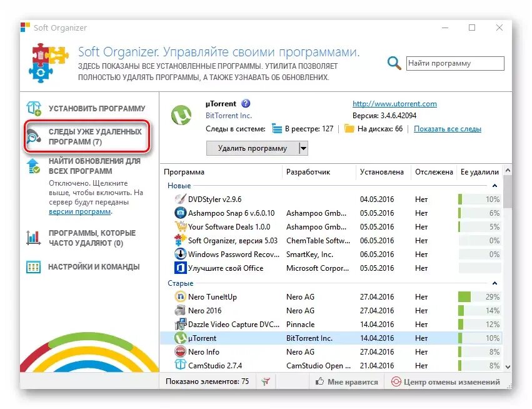This screenshot has width=532, height=409.
Task: Open Программы, которые часто удаляют (0)
Action: 92,238
